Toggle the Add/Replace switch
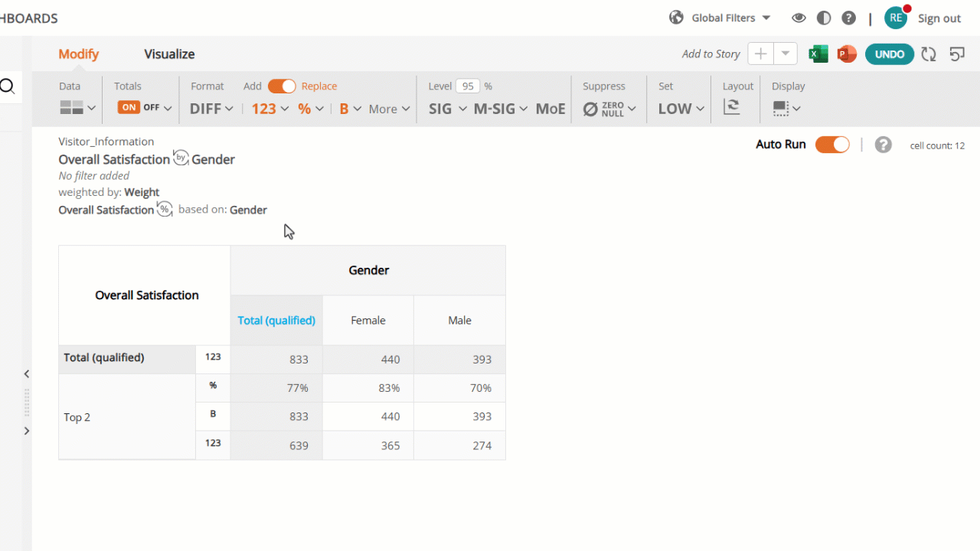 tap(282, 86)
